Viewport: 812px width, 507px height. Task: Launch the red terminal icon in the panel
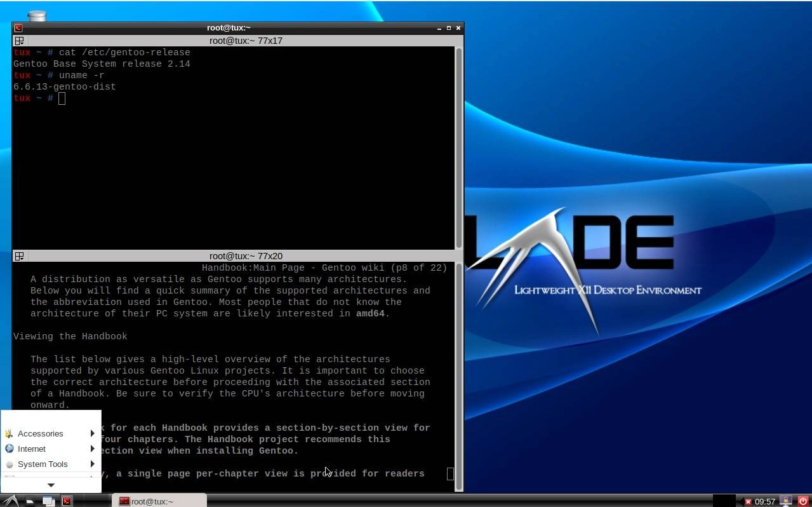(x=67, y=501)
